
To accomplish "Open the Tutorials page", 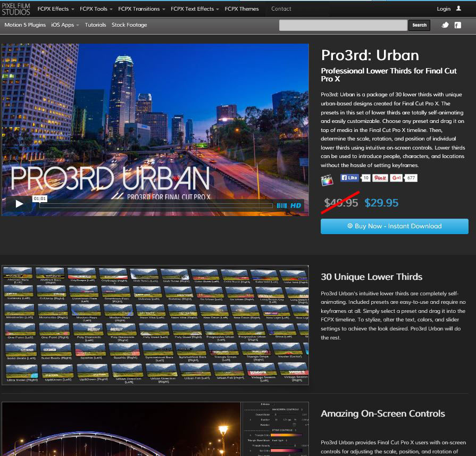I will (95, 25).
